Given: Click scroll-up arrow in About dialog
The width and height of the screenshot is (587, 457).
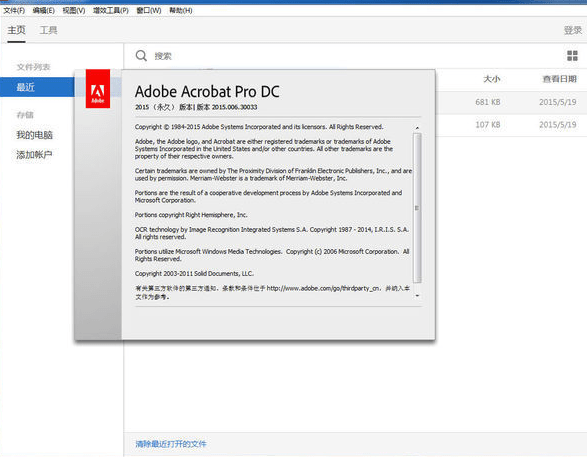Looking at the screenshot, I should tap(417, 128).
